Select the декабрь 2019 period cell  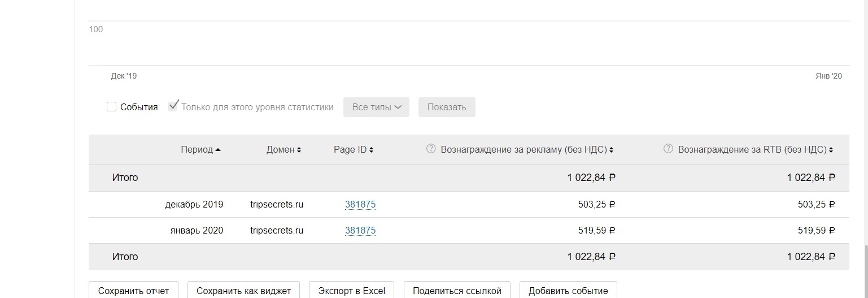click(x=194, y=205)
